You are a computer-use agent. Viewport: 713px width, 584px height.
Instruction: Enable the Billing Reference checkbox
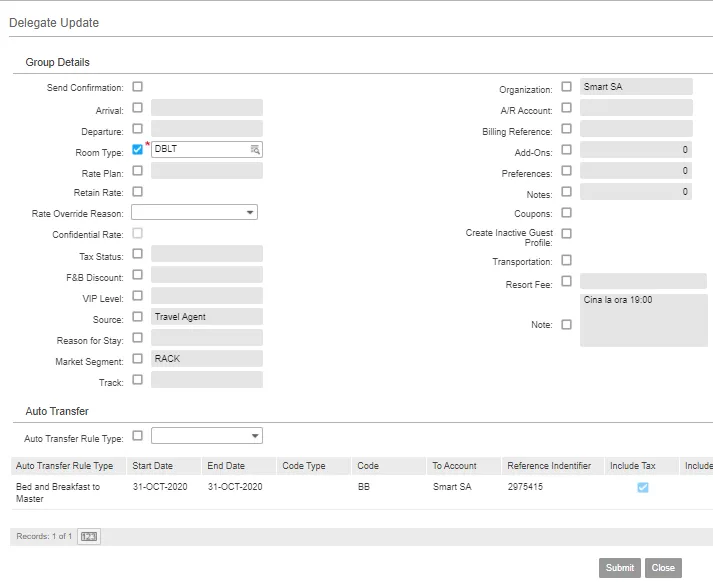pyautogui.click(x=566, y=129)
